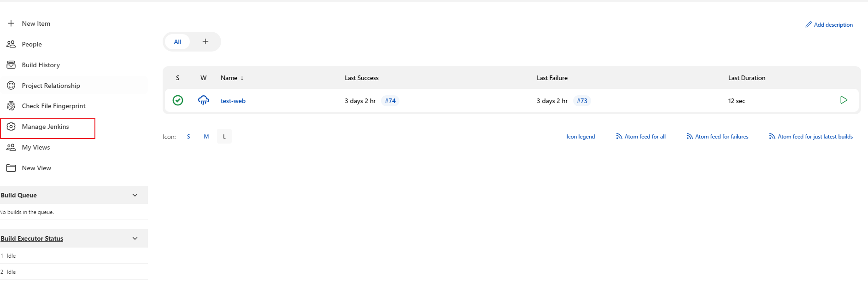Collapse the Build Queue panel
The image size is (868, 289).
point(135,195)
